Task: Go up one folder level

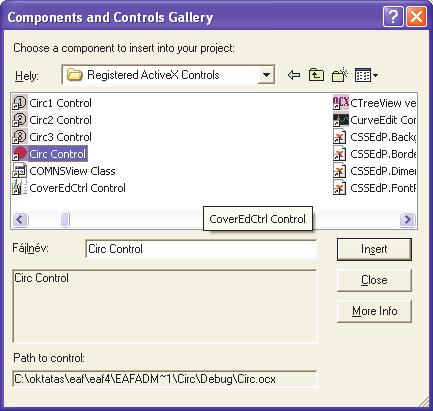Action: pos(316,75)
